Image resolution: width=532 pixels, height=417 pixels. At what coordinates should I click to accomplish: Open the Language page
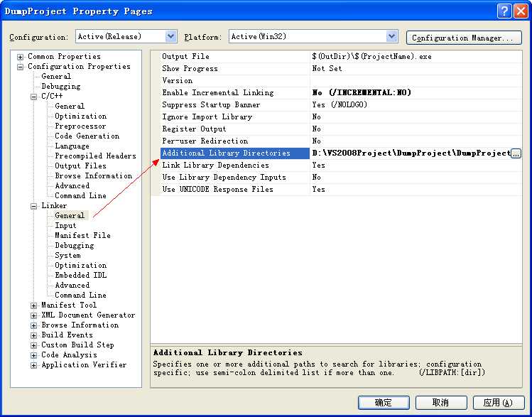pos(72,146)
